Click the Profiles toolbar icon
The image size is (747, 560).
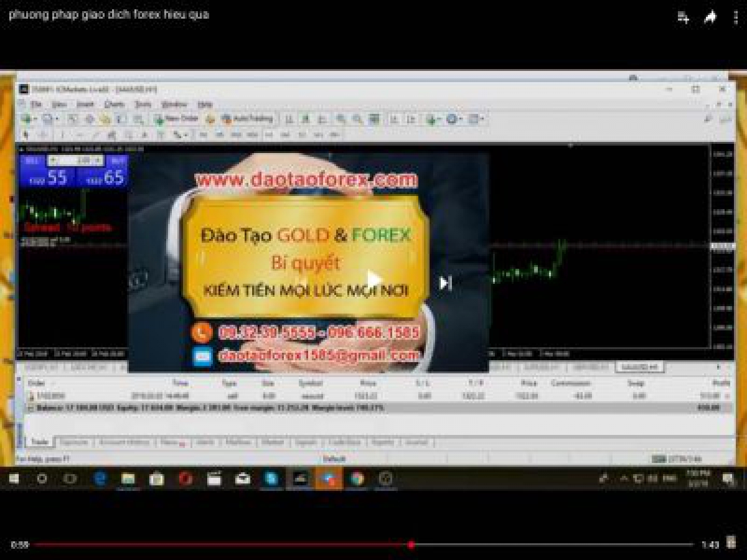pos(47,118)
